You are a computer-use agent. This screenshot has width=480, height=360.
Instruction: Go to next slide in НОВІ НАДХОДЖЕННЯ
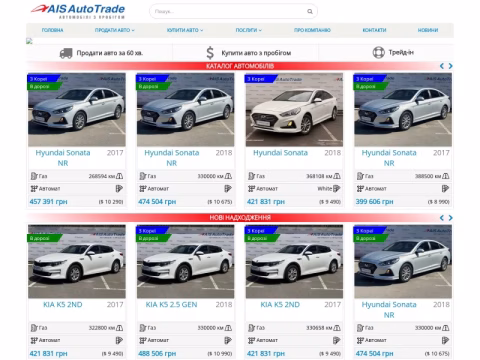450,218
